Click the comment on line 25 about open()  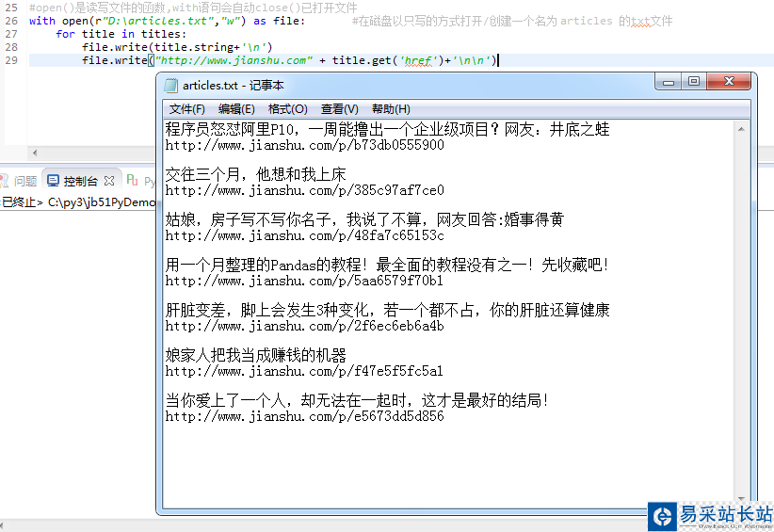(193, 8)
